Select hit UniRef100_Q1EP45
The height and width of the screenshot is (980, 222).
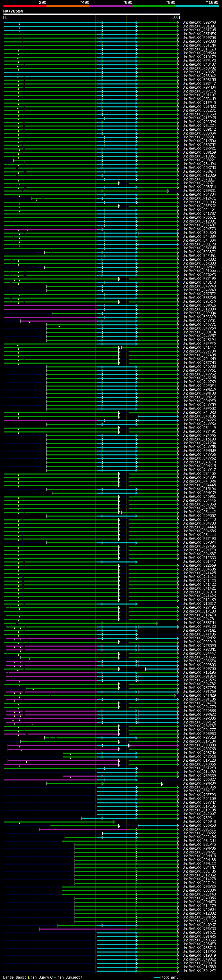pos(199,103)
